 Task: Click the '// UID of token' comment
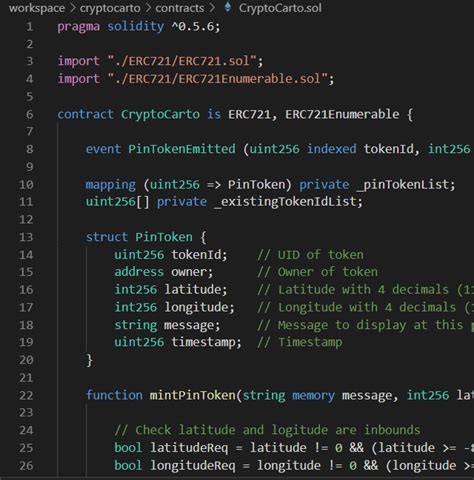pos(310,255)
